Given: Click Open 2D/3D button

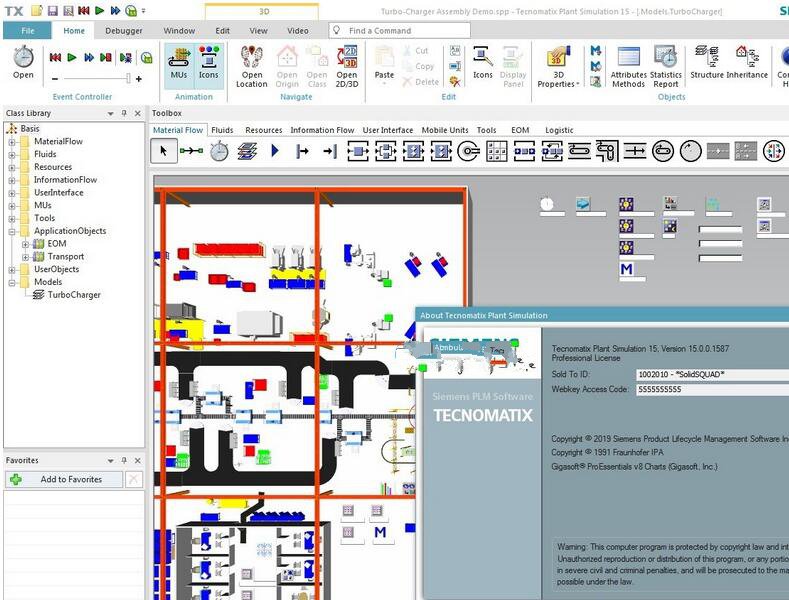Looking at the screenshot, I should (x=347, y=66).
